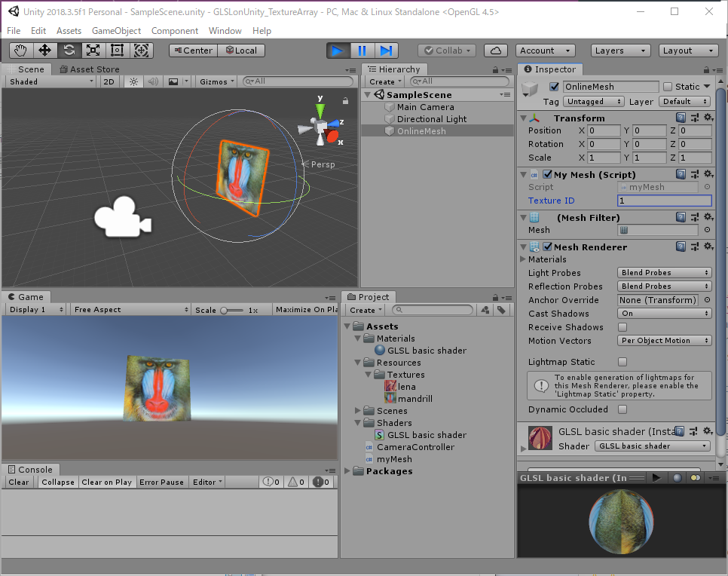728x576 pixels.
Task: Select the Hand tool
Action: click(21, 51)
